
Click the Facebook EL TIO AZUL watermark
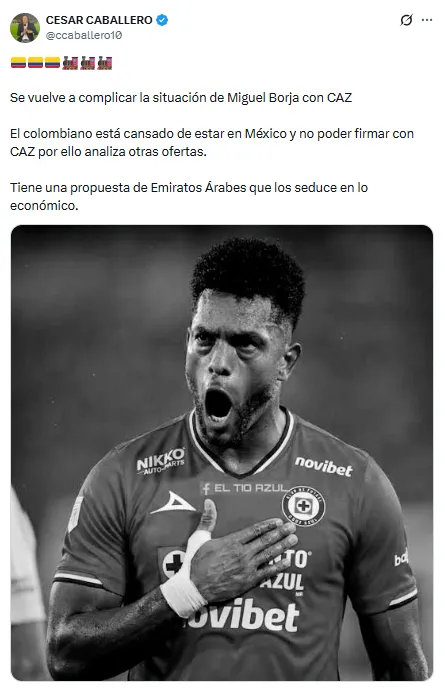244,488
